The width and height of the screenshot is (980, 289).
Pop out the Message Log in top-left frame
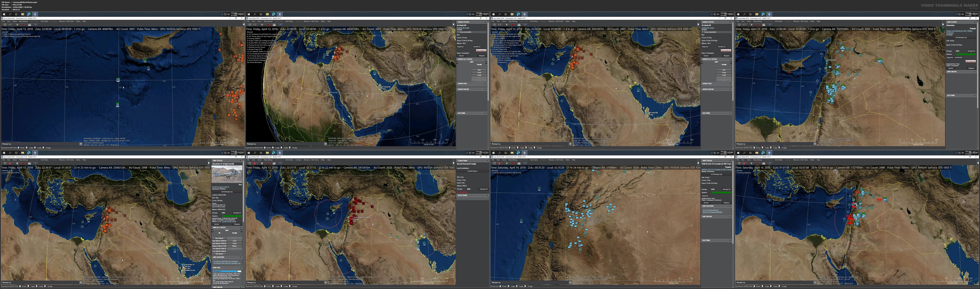pos(81,144)
